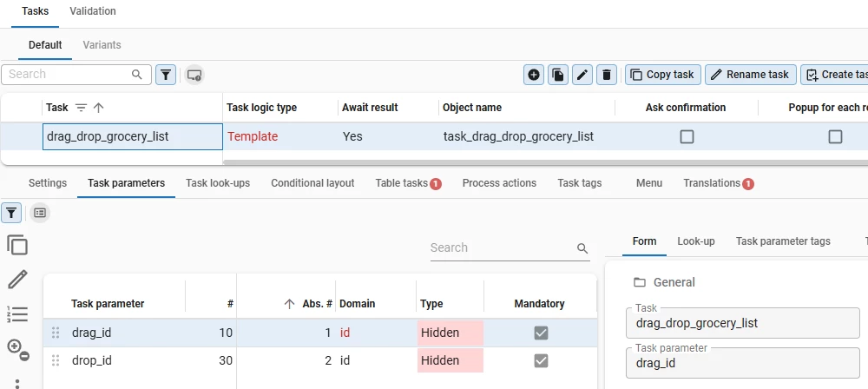Click the numbered list icon in sidebar
The height and width of the screenshot is (389, 868).
coord(17,314)
